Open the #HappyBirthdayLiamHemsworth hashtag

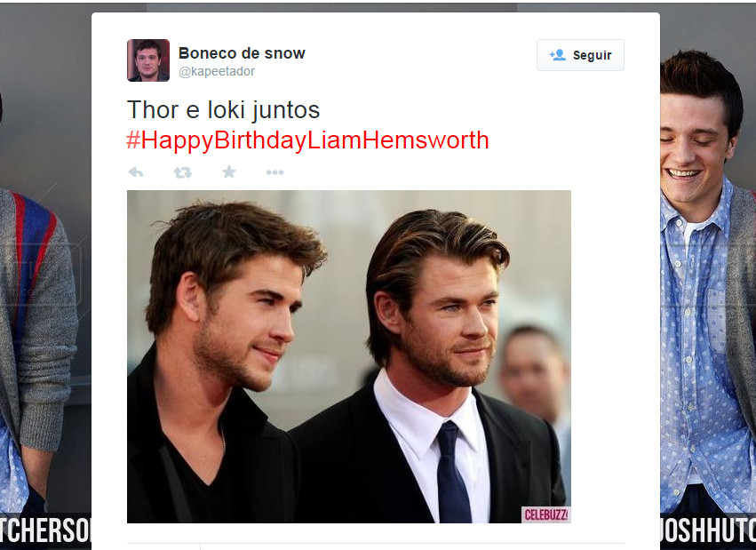[307, 140]
